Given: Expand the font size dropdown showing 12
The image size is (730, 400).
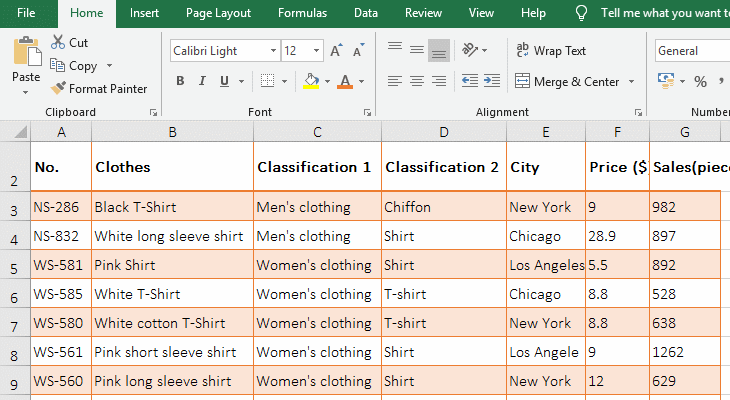Looking at the screenshot, I should point(316,50).
